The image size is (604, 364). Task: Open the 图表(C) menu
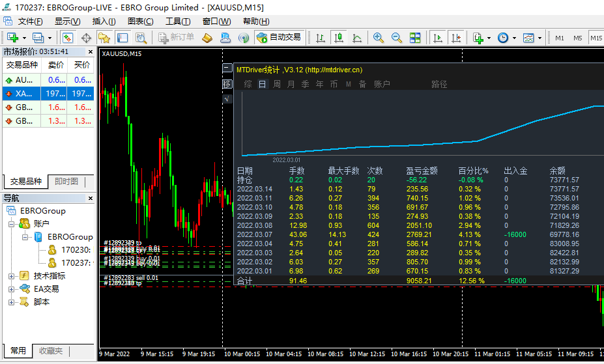(x=141, y=21)
